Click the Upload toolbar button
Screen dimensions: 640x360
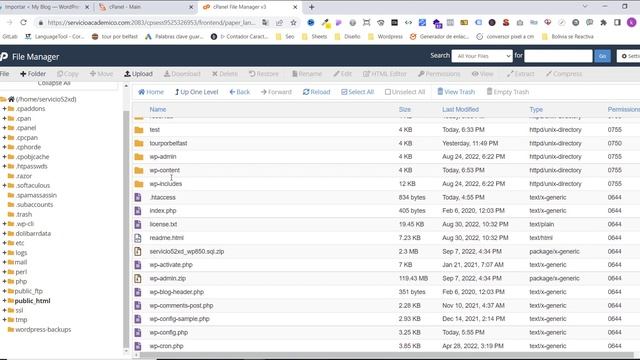[138, 74]
